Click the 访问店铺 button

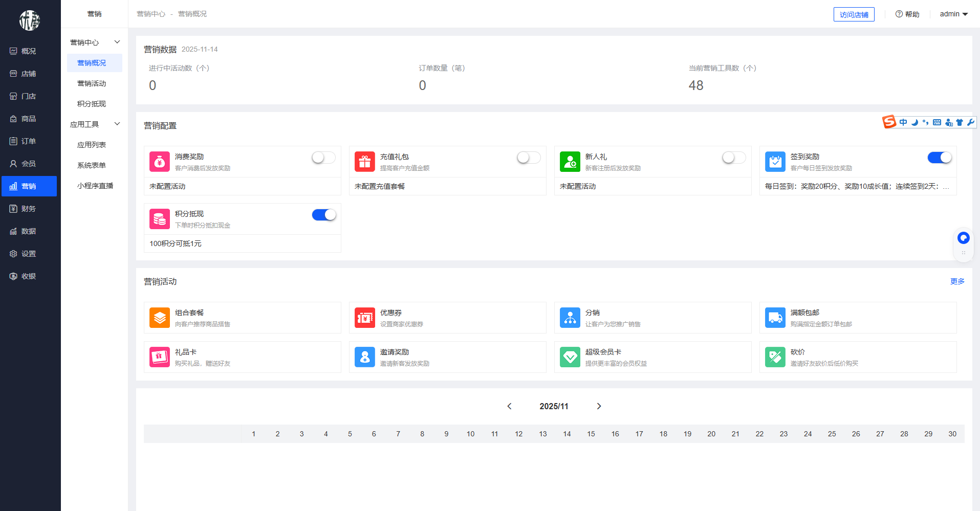[854, 15]
